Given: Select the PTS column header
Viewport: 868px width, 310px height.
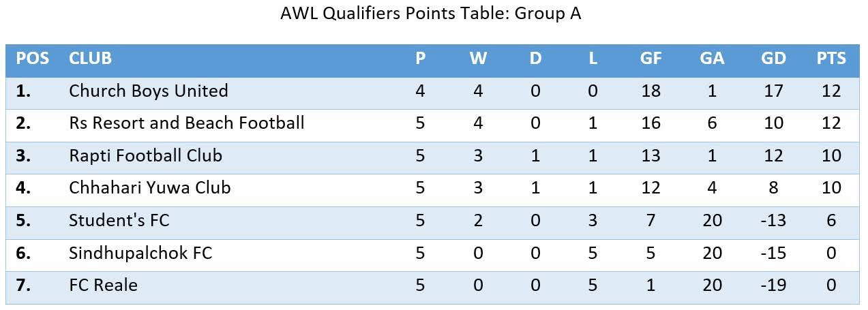Looking at the screenshot, I should click(x=831, y=59).
